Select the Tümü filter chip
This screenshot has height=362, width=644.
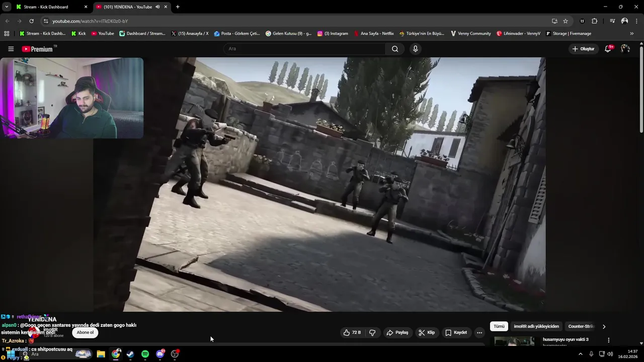click(x=499, y=326)
